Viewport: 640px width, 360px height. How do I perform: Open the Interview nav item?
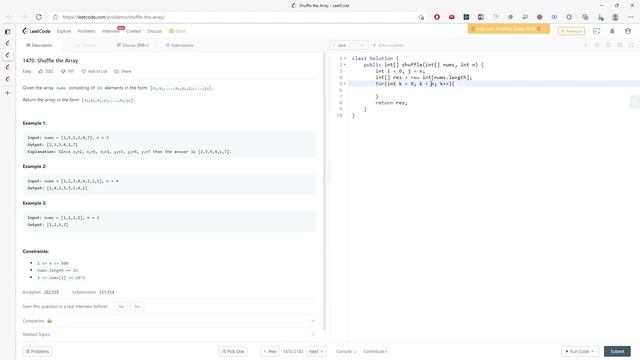click(111, 31)
